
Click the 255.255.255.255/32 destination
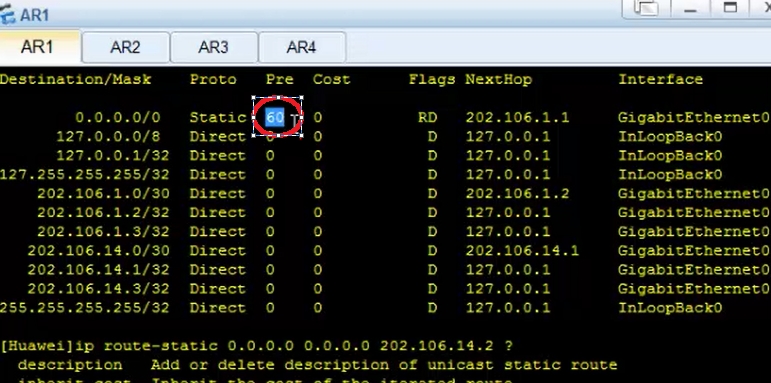[x=85, y=308]
